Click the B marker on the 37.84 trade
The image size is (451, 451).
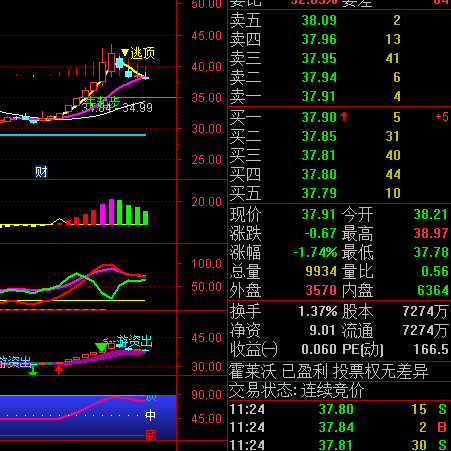click(x=442, y=427)
